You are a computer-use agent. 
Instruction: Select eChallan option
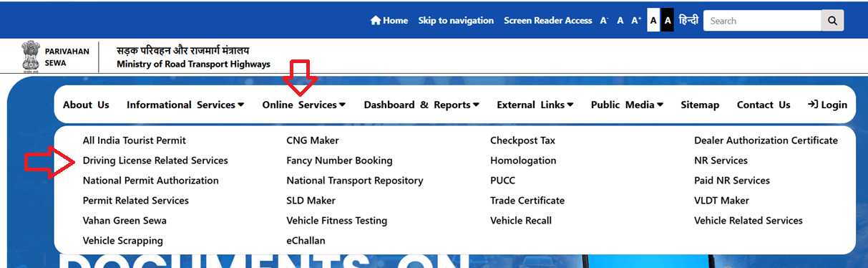pyautogui.click(x=306, y=241)
